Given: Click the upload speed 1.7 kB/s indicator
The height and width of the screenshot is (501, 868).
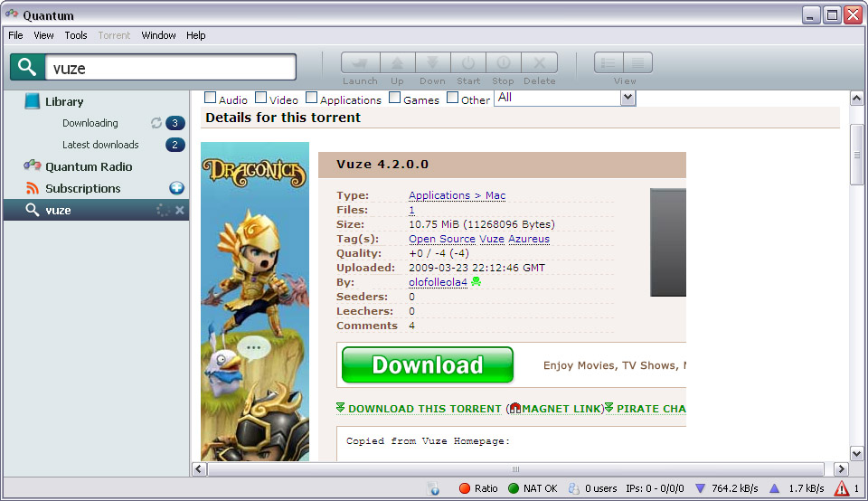Looking at the screenshot, I should (x=797, y=488).
